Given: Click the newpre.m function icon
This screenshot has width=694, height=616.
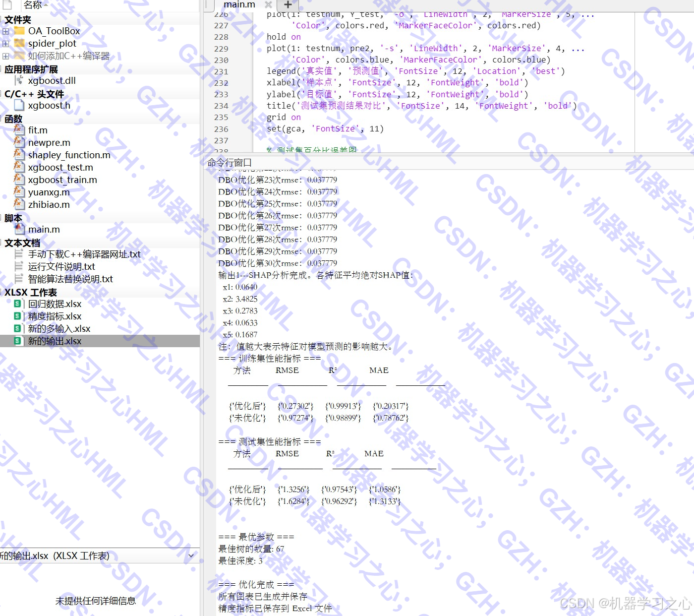Looking at the screenshot, I should pos(19,142).
